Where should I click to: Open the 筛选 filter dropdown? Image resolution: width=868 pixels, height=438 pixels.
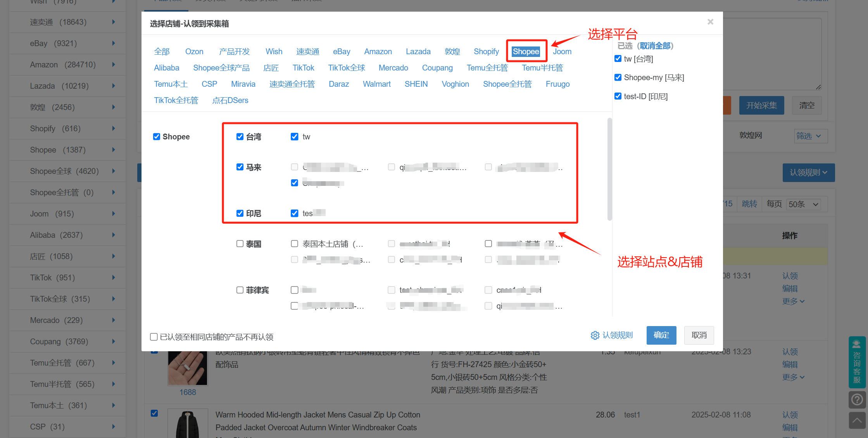point(810,136)
